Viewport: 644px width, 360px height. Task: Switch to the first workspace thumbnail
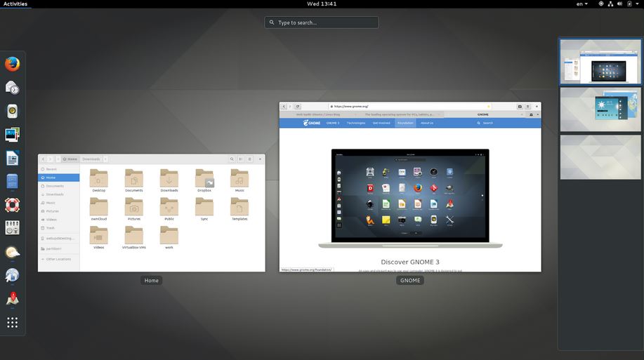pyautogui.click(x=600, y=62)
